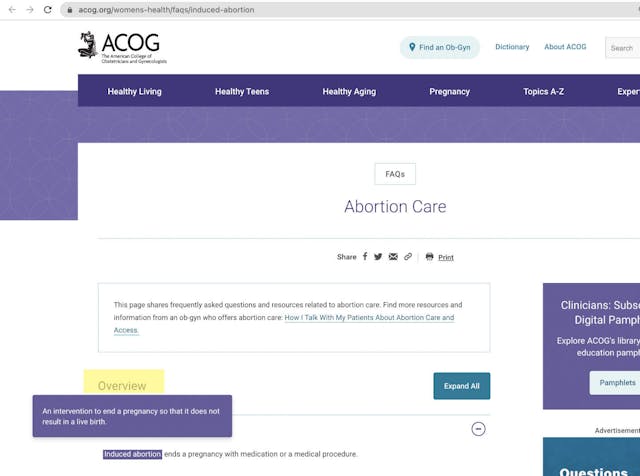
Task: Share the page on Twitter
Action: (378, 257)
